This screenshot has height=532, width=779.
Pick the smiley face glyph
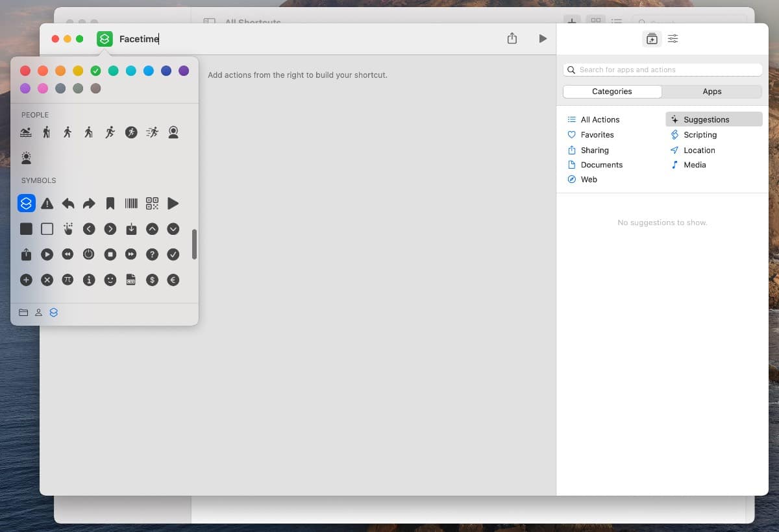[x=110, y=280]
